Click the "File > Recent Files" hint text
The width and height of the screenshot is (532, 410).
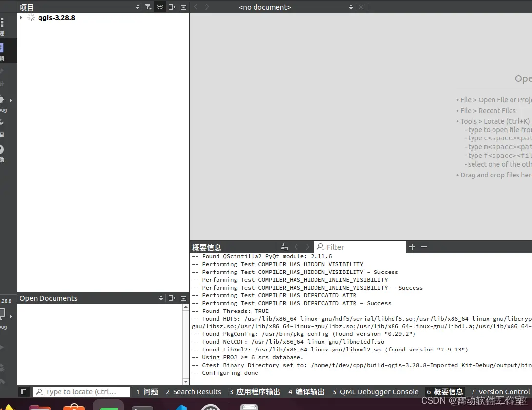[488, 111]
